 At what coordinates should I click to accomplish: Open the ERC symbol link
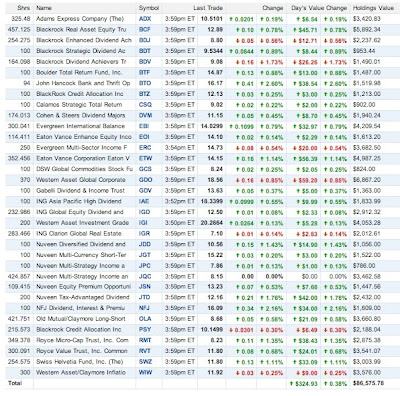(x=145, y=147)
